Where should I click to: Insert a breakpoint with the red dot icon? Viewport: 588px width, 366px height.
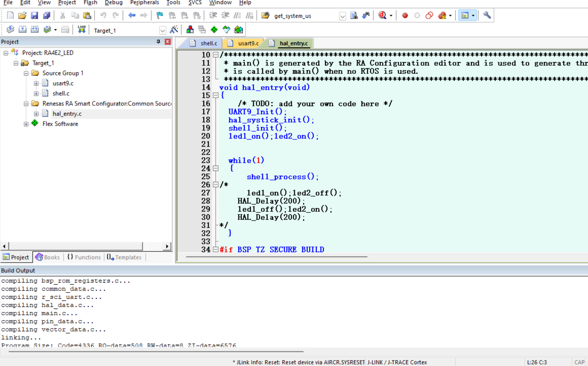405,16
